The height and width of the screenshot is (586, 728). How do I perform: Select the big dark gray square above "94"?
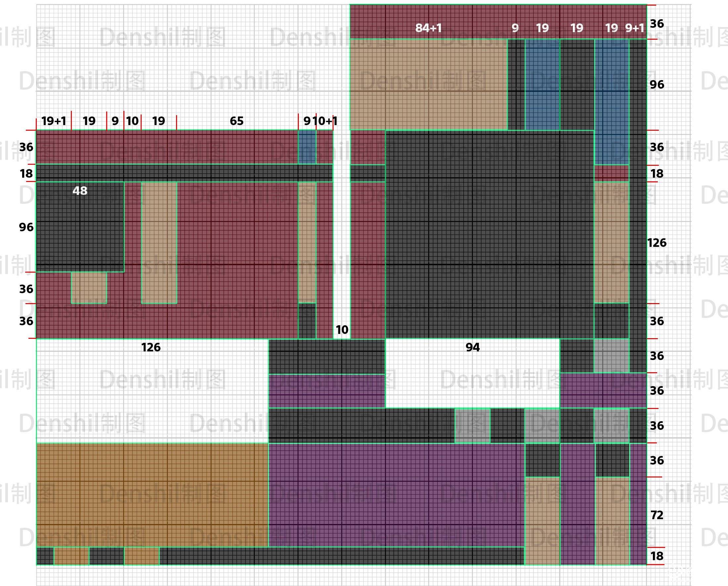(490, 234)
